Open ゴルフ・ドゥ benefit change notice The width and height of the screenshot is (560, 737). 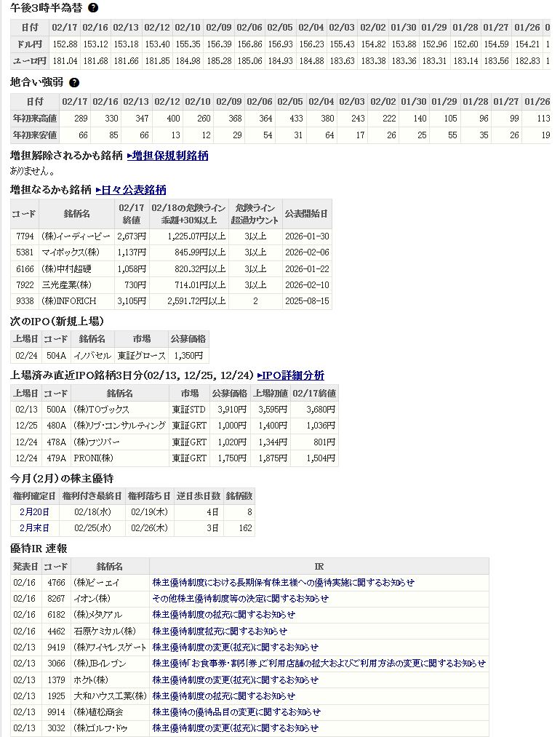[235, 728]
